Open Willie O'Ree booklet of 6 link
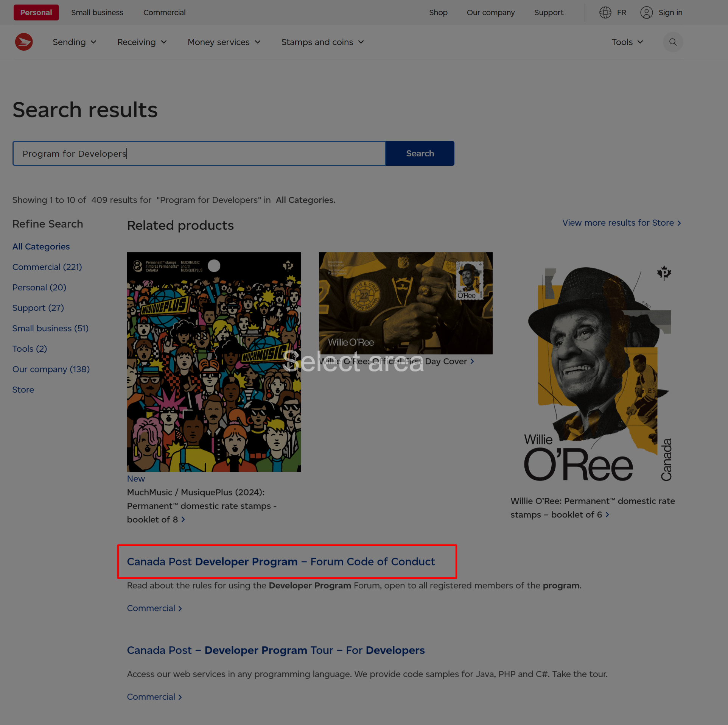 click(593, 508)
